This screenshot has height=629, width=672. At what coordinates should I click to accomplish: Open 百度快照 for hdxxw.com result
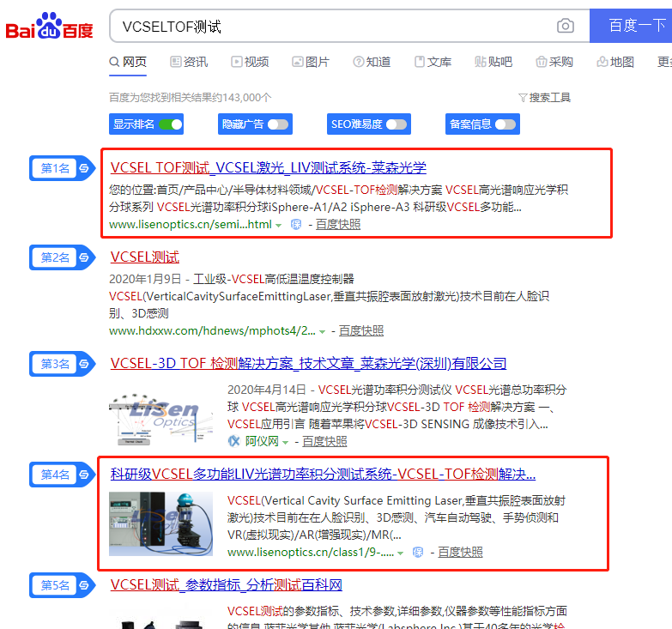[361, 330]
